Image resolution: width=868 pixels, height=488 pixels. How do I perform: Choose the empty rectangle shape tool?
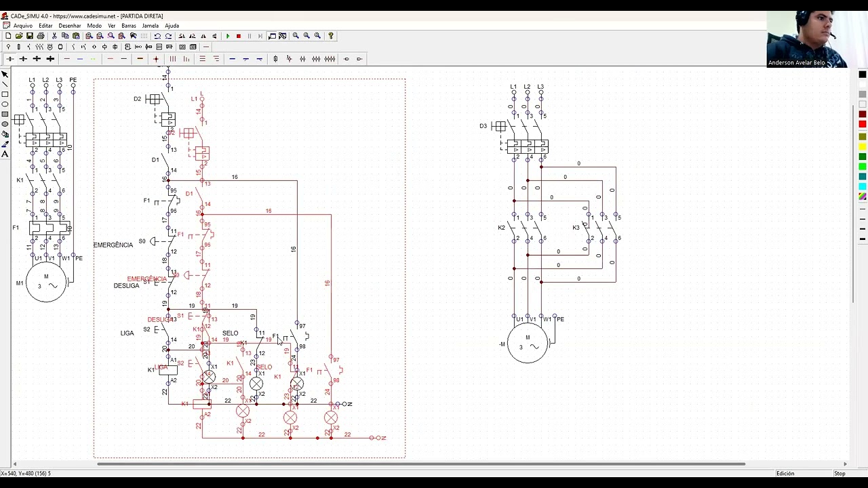(x=5, y=94)
